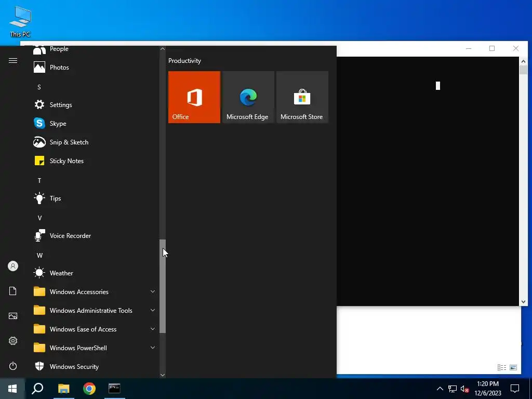This screenshot has height=399, width=532.
Task: Launch the Tips app
Action: [x=94, y=198]
